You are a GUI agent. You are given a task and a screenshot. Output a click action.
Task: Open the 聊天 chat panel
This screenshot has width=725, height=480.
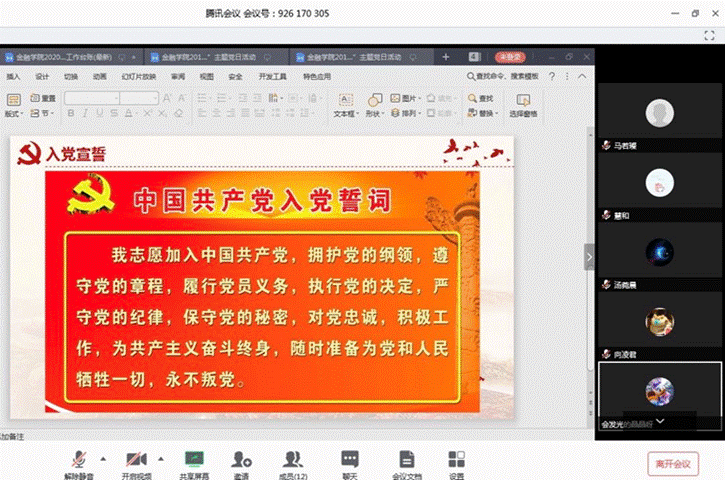pos(349,459)
